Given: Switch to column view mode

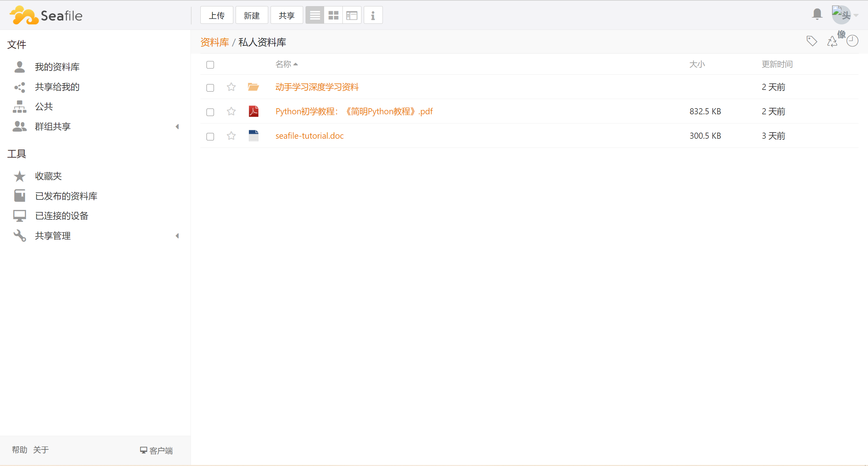Looking at the screenshot, I should tap(352, 15).
